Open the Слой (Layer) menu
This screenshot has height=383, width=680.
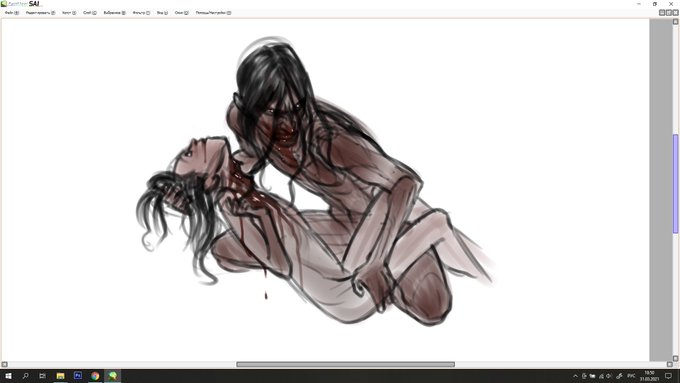coord(90,13)
